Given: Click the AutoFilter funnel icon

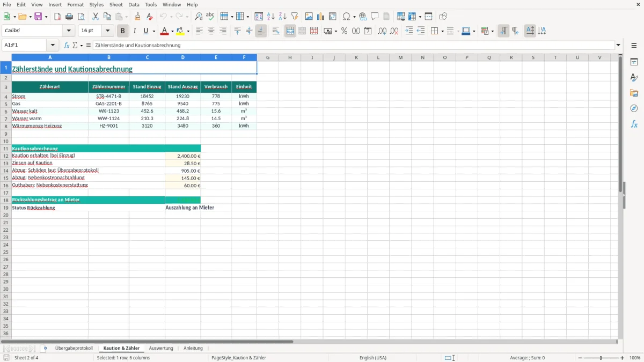Looking at the screenshot, I should pyautogui.click(x=295, y=17).
